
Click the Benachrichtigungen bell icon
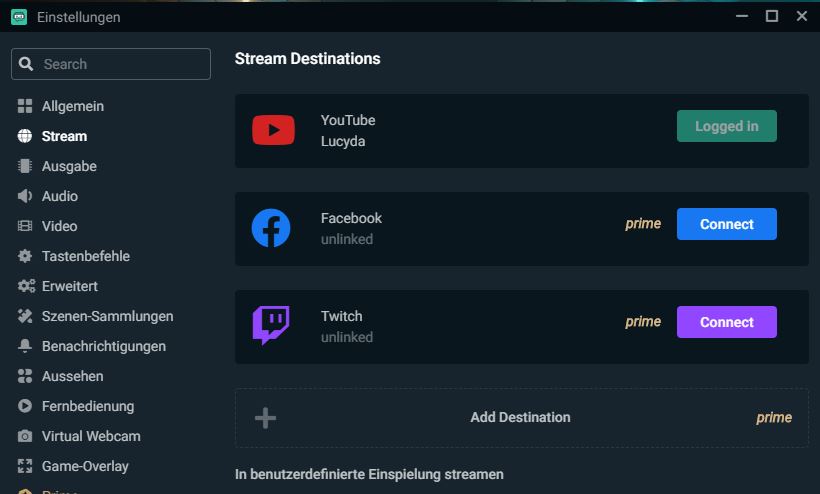click(x=25, y=346)
